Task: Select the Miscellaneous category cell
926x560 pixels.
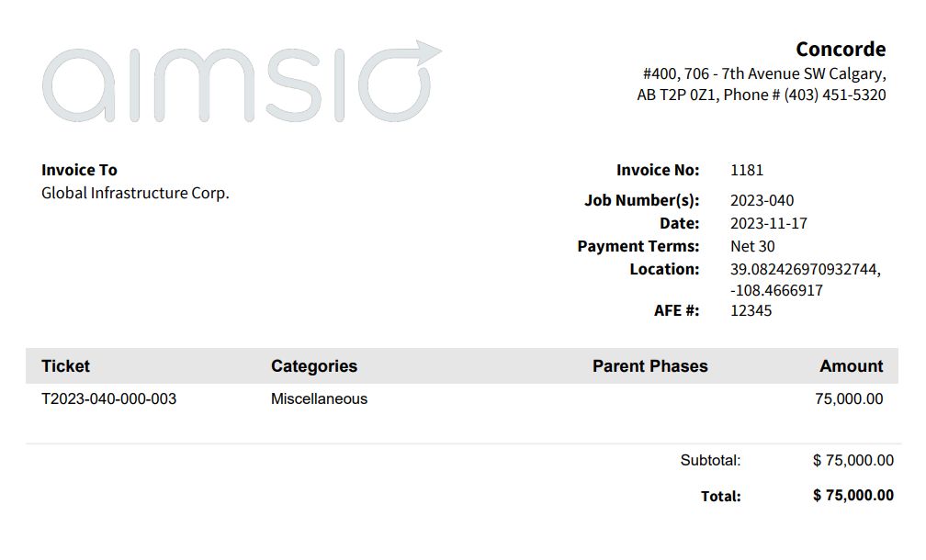Action: coord(319,399)
